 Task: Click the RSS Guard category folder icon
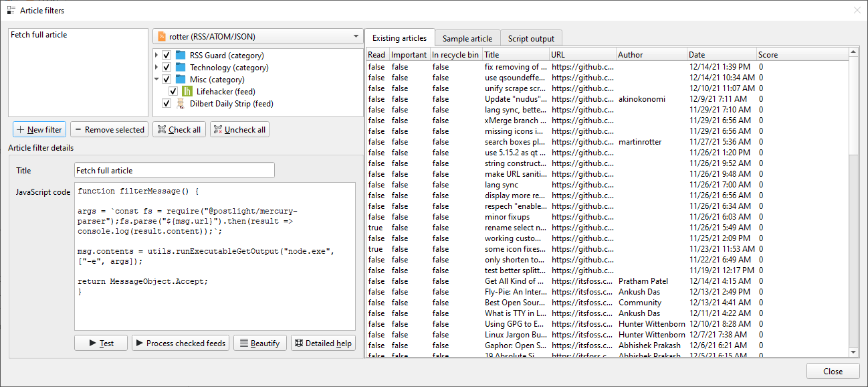(181, 56)
